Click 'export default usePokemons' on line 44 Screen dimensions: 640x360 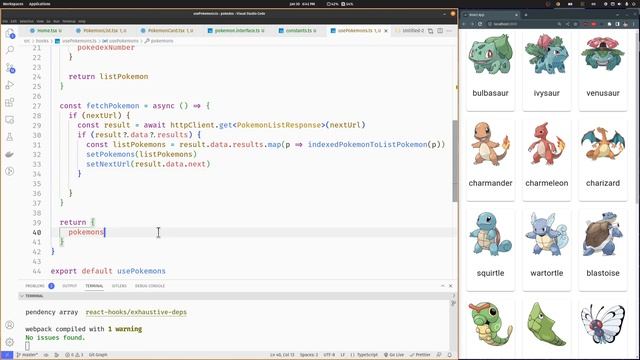coord(108,271)
